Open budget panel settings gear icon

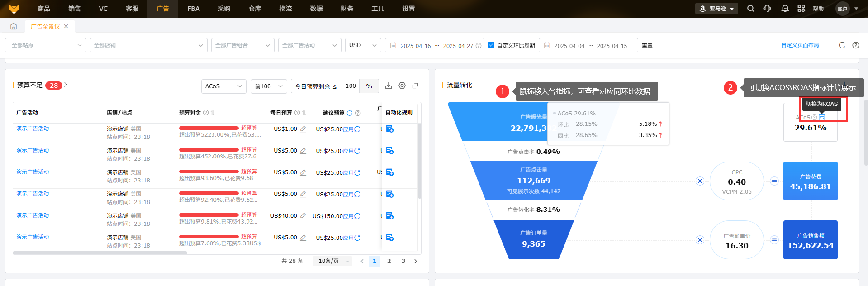(x=402, y=86)
